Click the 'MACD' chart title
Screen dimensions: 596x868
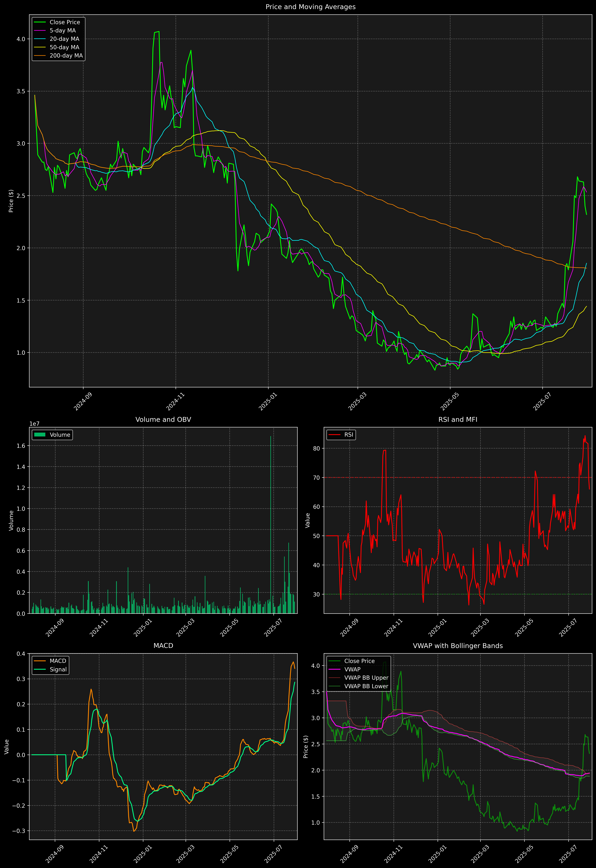[x=163, y=646]
